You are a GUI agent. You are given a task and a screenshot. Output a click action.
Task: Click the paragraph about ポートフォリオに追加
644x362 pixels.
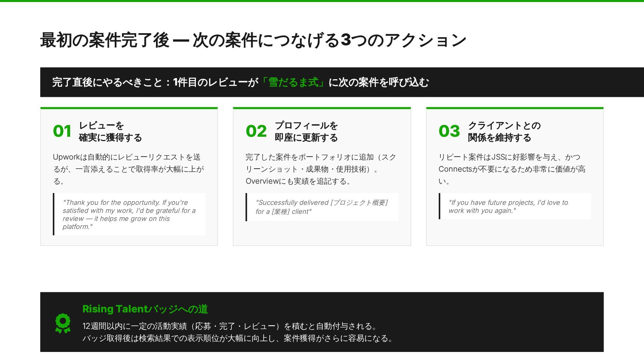click(321, 169)
